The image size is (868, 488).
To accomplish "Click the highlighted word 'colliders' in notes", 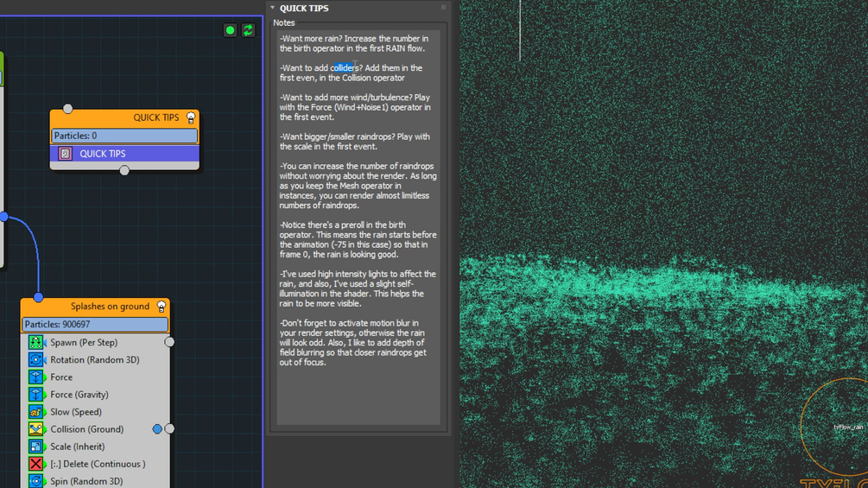I will click(345, 68).
